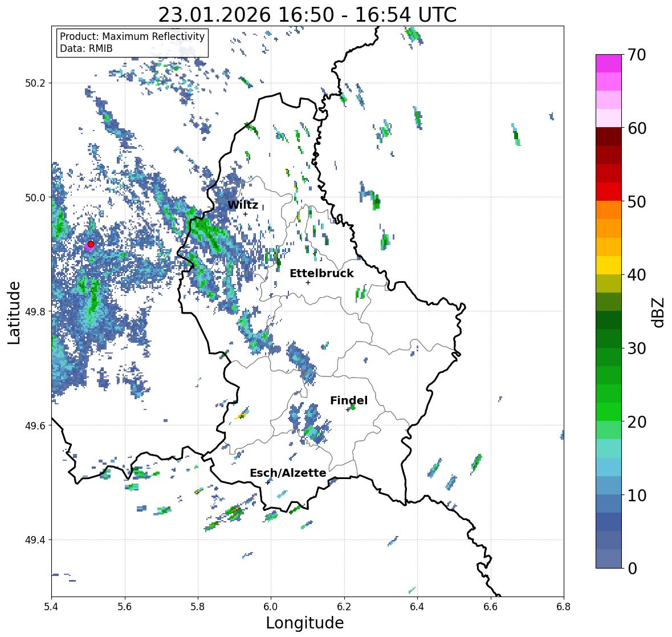Click the 50.2 latitude tick label

click(x=35, y=83)
